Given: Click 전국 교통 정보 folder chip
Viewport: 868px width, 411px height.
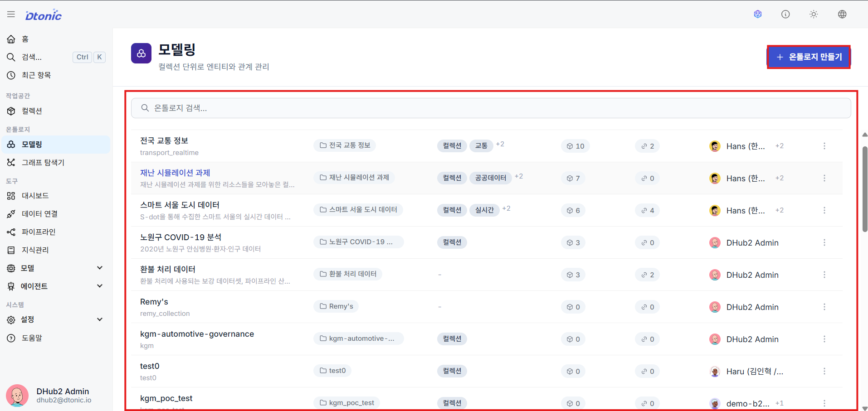Looking at the screenshot, I should 345,145.
